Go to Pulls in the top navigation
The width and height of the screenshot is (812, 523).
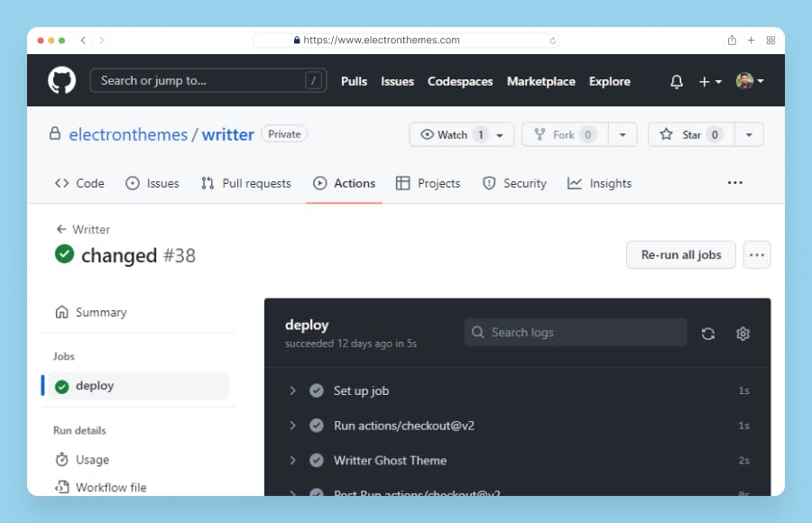click(x=354, y=81)
